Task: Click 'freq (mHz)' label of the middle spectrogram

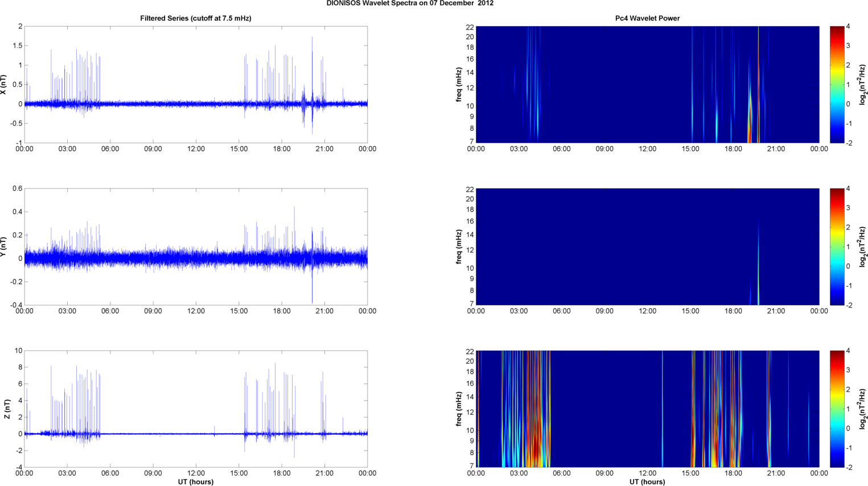Action: [459, 247]
